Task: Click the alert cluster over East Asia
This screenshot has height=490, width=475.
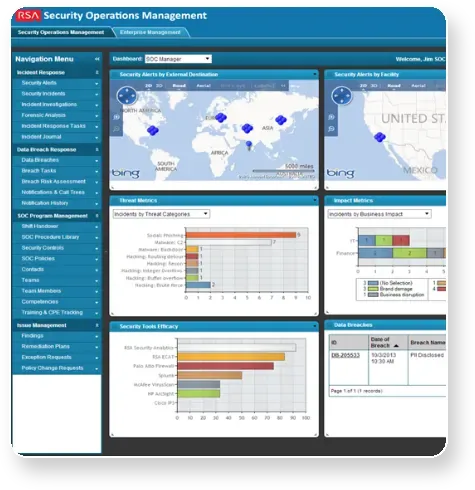Action: click(x=281, y=120)
